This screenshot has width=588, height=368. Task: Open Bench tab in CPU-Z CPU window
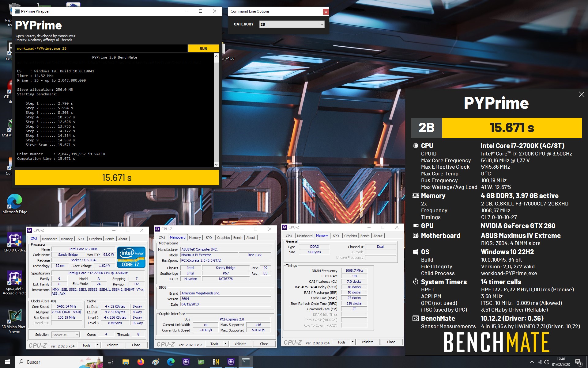tap(110, 239)
